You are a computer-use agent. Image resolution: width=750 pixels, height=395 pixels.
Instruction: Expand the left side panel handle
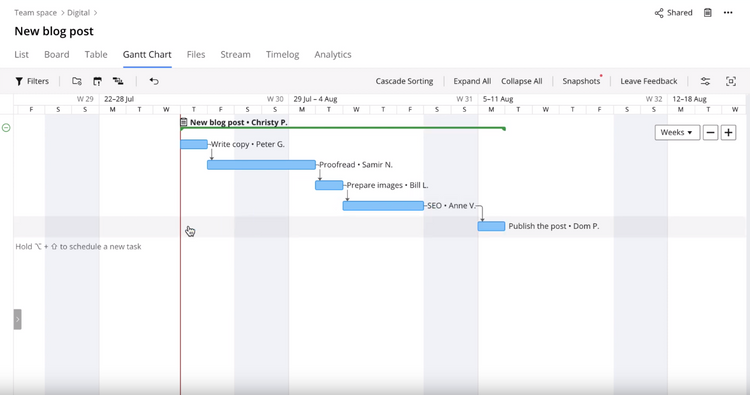coord(17,319)
